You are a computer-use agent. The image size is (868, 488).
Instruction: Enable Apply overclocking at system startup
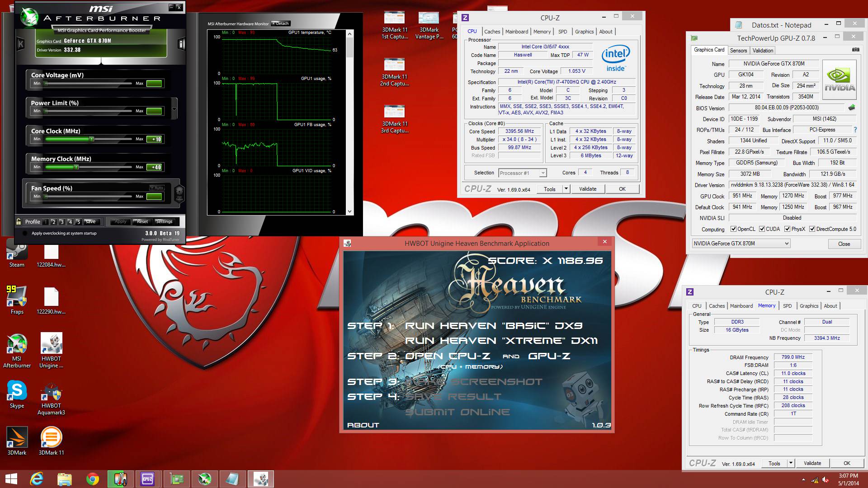coord(25,234)
